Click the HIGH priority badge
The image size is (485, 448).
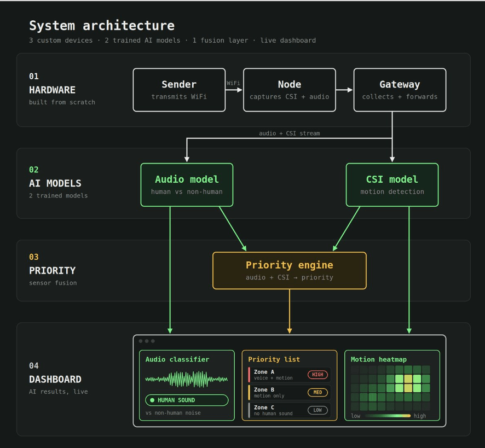[x=317, y=375]
